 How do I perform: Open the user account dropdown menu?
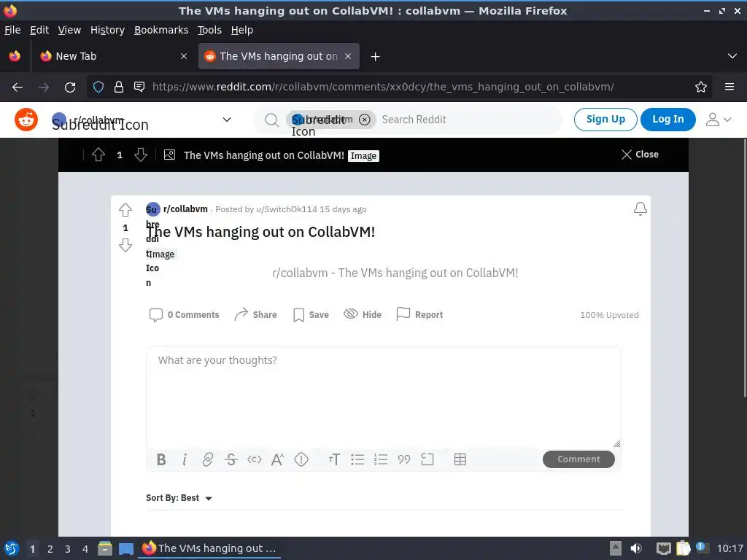718,120
